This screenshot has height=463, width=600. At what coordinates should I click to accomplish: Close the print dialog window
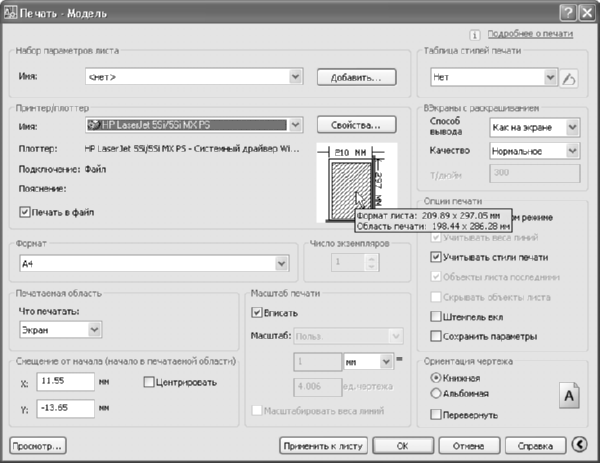point(587,13)
